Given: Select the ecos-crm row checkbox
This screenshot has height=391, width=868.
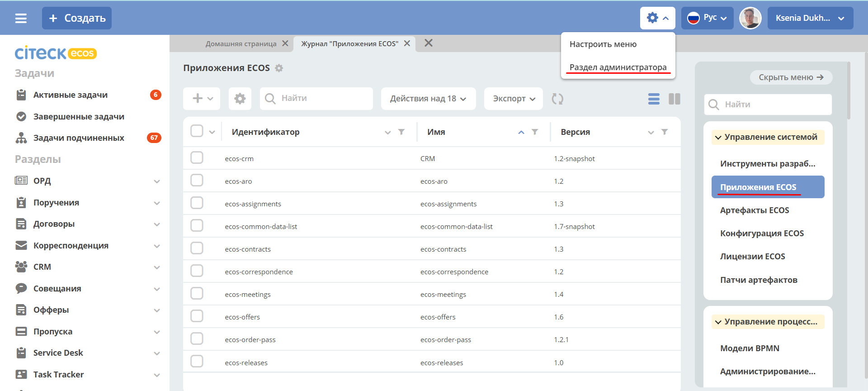Looking at the screenshot, I should pyautogui.click(x=197, y=157).
